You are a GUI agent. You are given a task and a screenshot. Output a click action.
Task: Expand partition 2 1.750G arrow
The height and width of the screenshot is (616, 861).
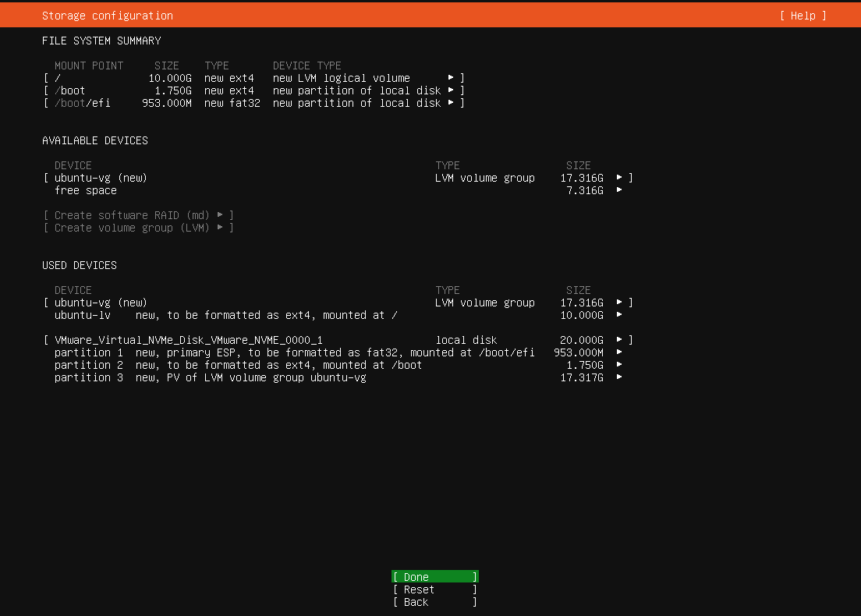[x=619, y=365]
